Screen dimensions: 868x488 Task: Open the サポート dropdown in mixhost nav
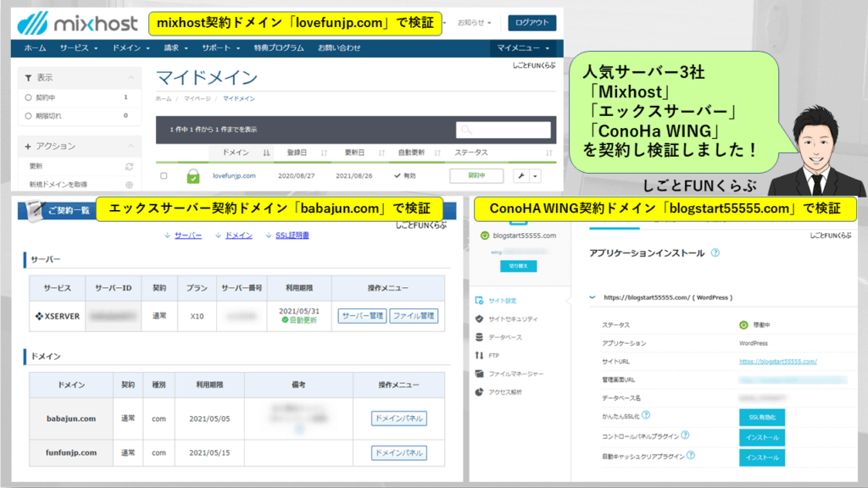221,48
